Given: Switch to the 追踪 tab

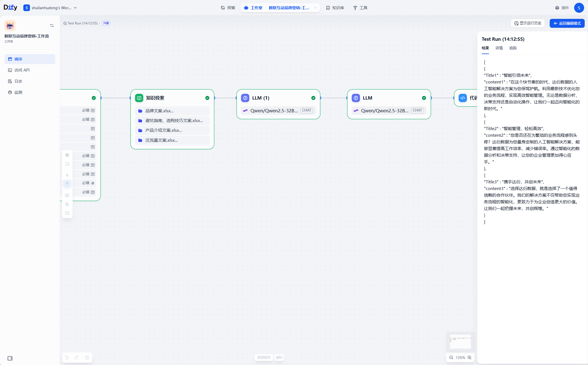Looking at the screenshot, I should [513, 48].
